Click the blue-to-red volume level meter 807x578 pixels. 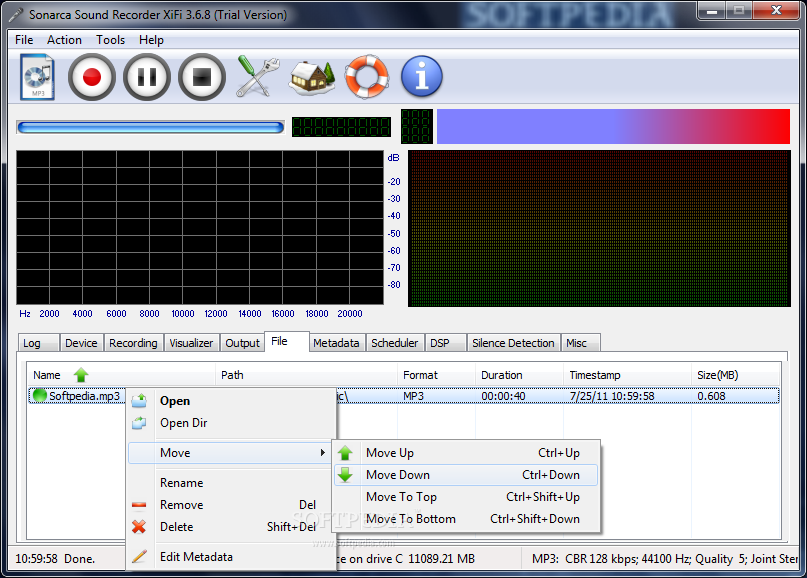pyautogui.click(x=613, y=126)
